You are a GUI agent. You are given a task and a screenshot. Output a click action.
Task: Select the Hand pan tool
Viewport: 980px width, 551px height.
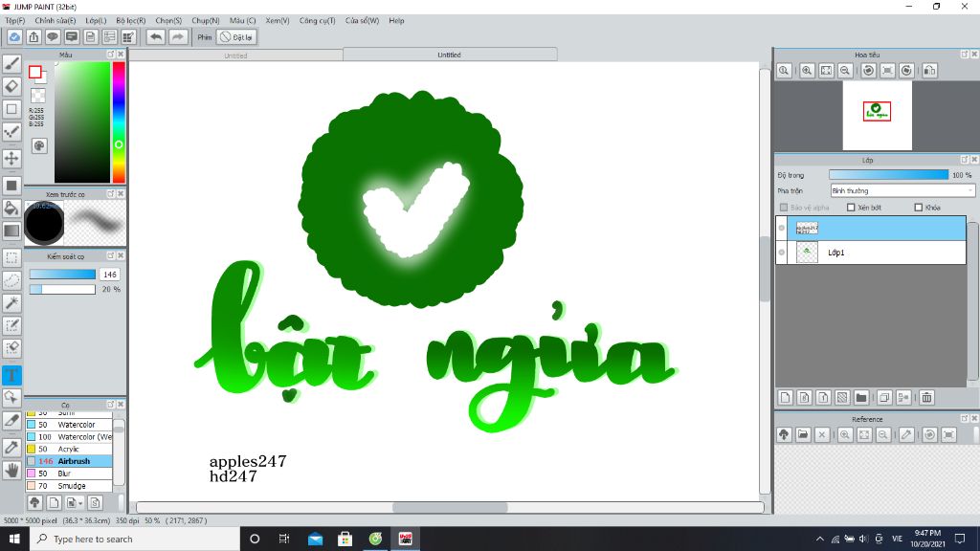tap(11, 470)
